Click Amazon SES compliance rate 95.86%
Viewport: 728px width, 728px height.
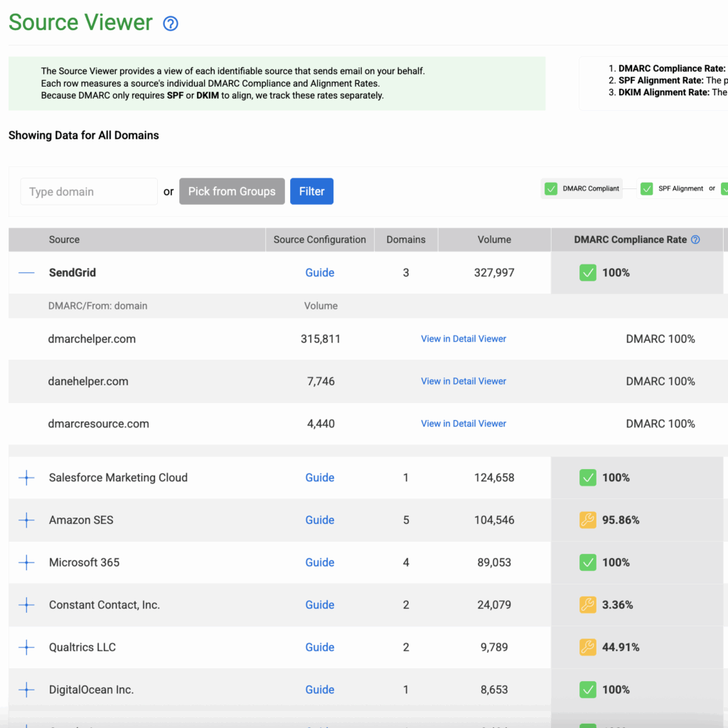click(621, 520)
